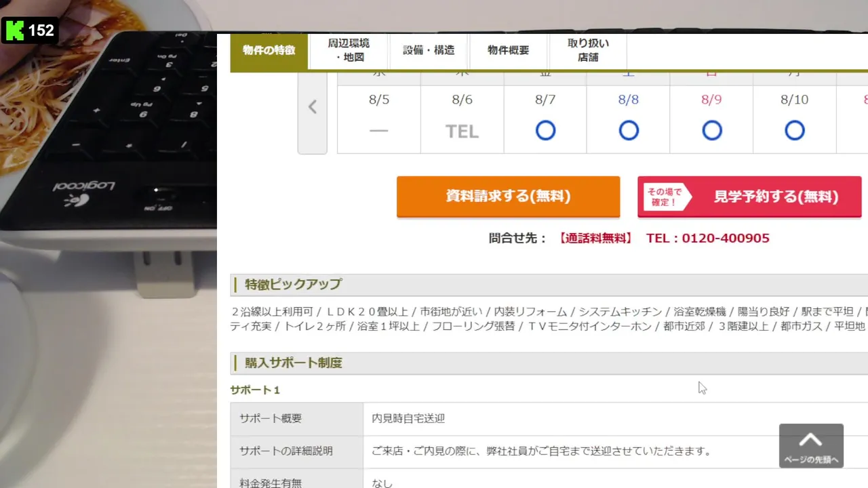This screenshot has width=868, height=488.
Task: Pick the available circle for 8/7
Action: pos(545,130)
